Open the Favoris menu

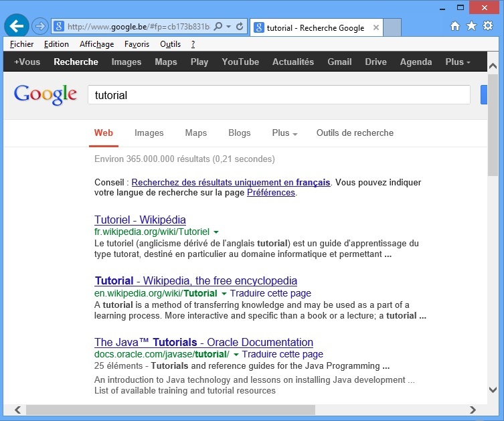click(137, 44)
